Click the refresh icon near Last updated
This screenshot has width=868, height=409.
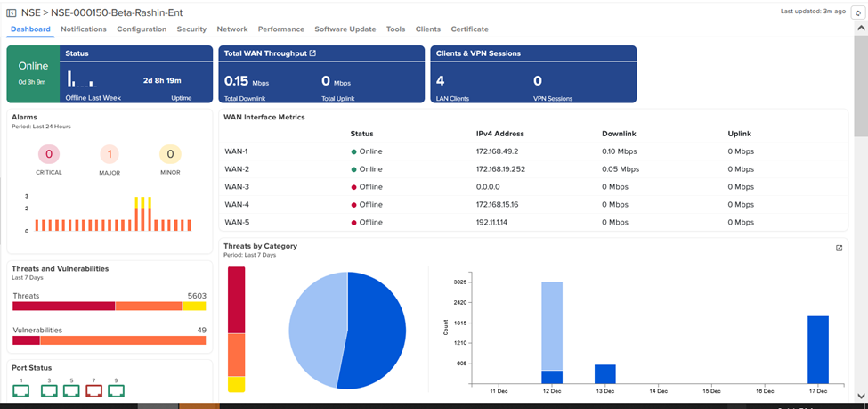[857, 13]
